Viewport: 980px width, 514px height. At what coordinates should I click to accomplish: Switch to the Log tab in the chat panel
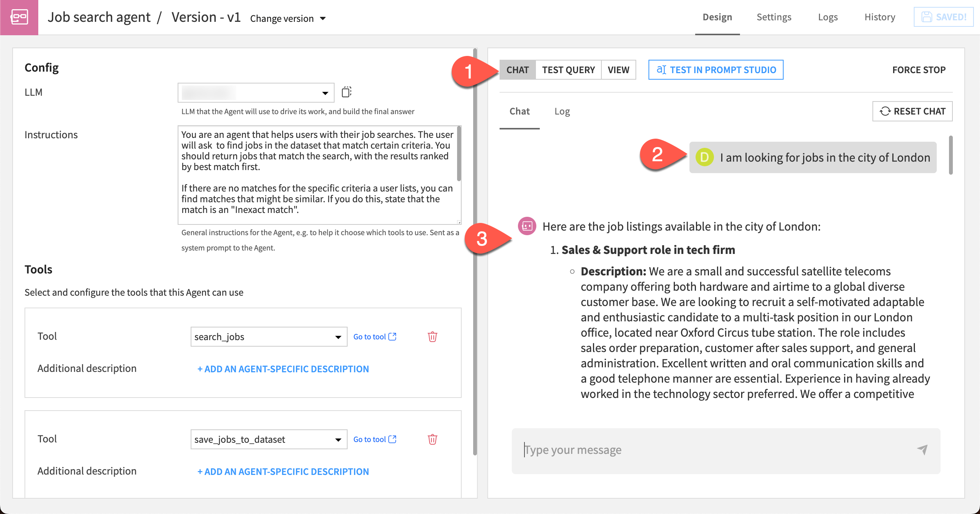562,111
